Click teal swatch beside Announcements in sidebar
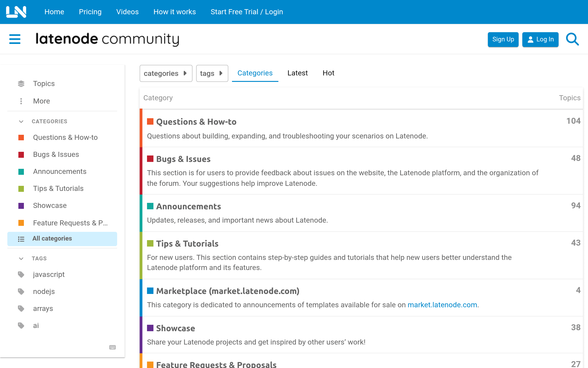 coord(21,172)
